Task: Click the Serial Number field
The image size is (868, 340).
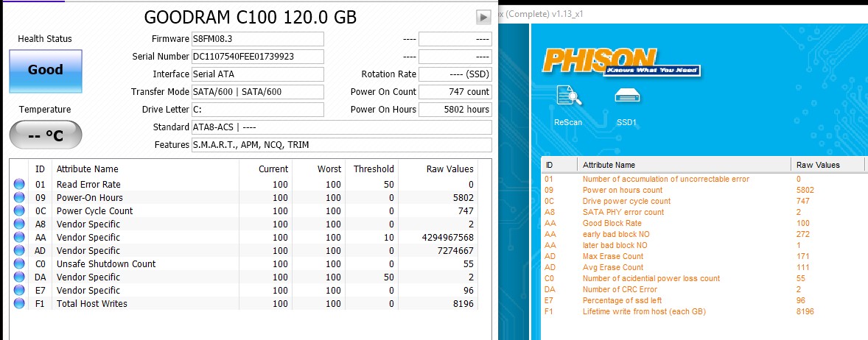Action: tap(257, 57)
